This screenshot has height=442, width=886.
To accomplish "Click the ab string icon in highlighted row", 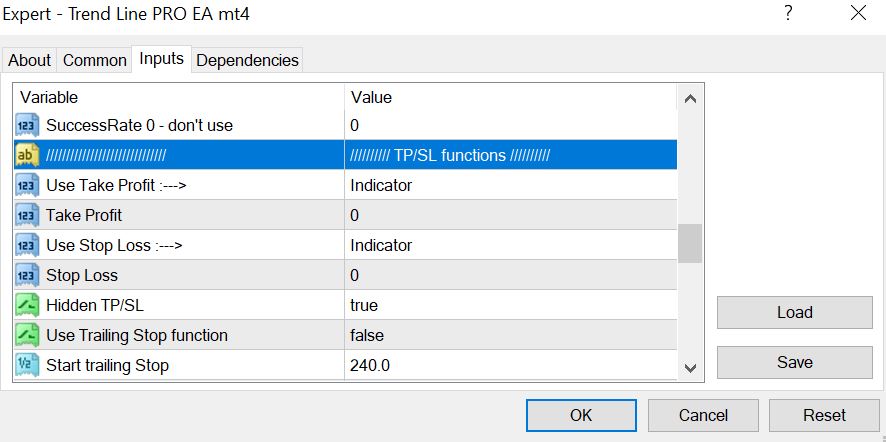I will pos(27,155).
